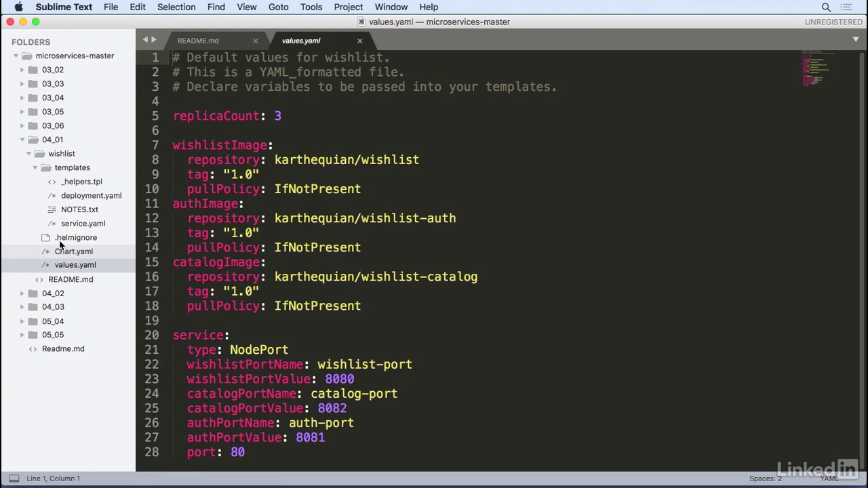
Task: Click the 03_02 folder icon
Action: [x=33, y=70]
